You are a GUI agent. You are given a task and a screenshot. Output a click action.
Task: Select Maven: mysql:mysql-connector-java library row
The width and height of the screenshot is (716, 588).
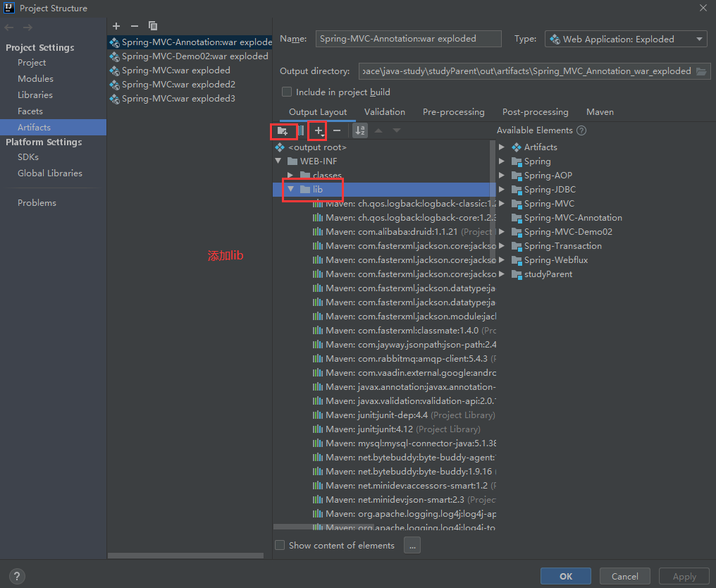(x=384, y=443)
